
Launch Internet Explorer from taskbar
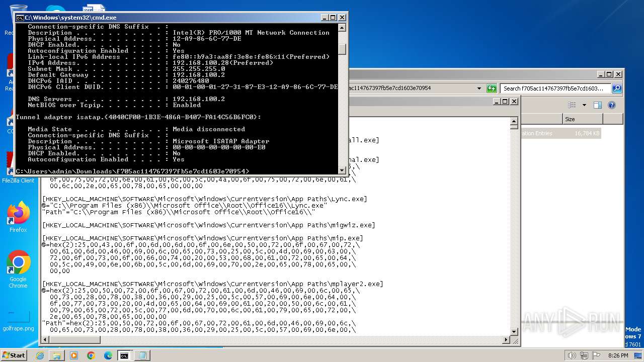click(x=40, y=355)
